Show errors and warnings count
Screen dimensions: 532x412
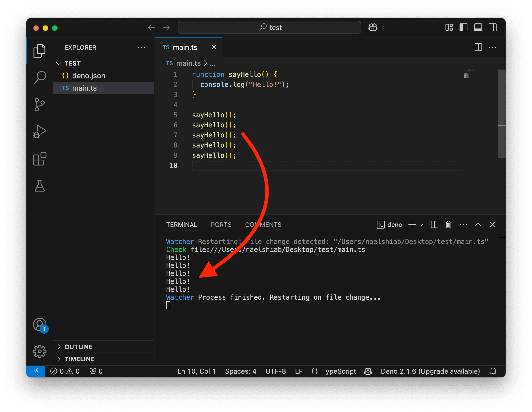65,371
